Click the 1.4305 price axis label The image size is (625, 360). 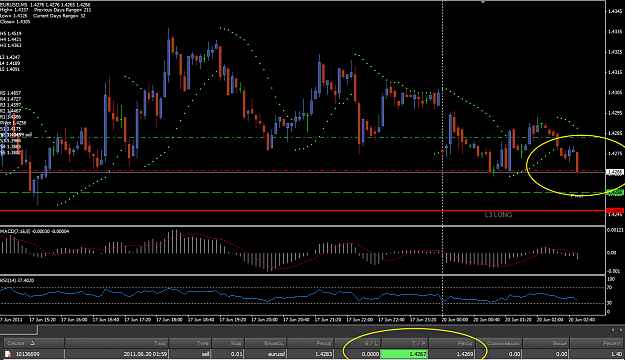click(616, 92)
